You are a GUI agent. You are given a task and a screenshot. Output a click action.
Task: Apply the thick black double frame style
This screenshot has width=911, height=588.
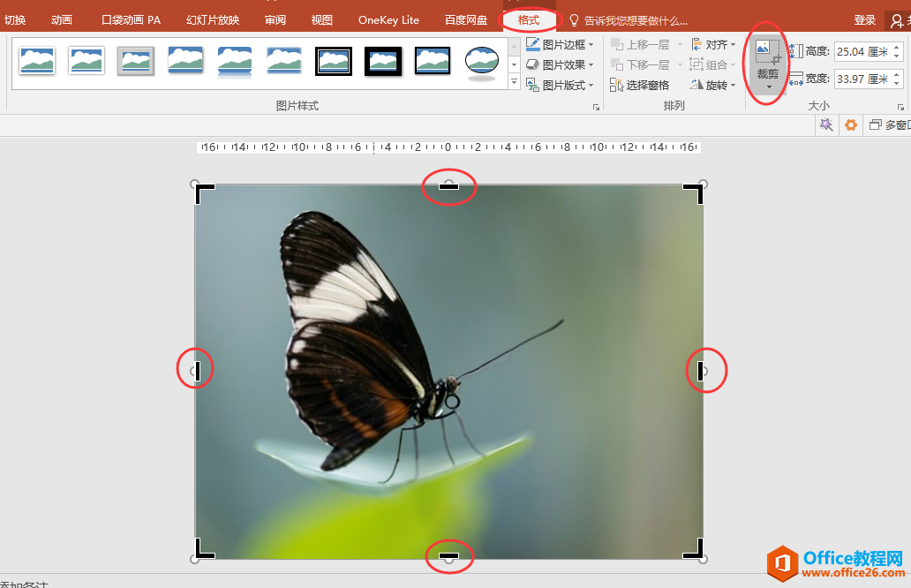(x=334, y=61)
